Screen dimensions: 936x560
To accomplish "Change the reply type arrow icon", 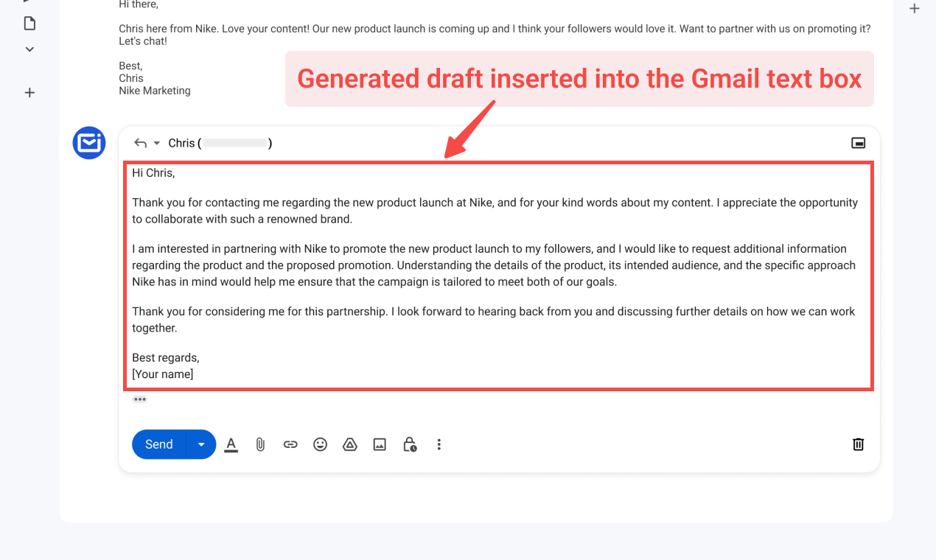I will point(140,143).
